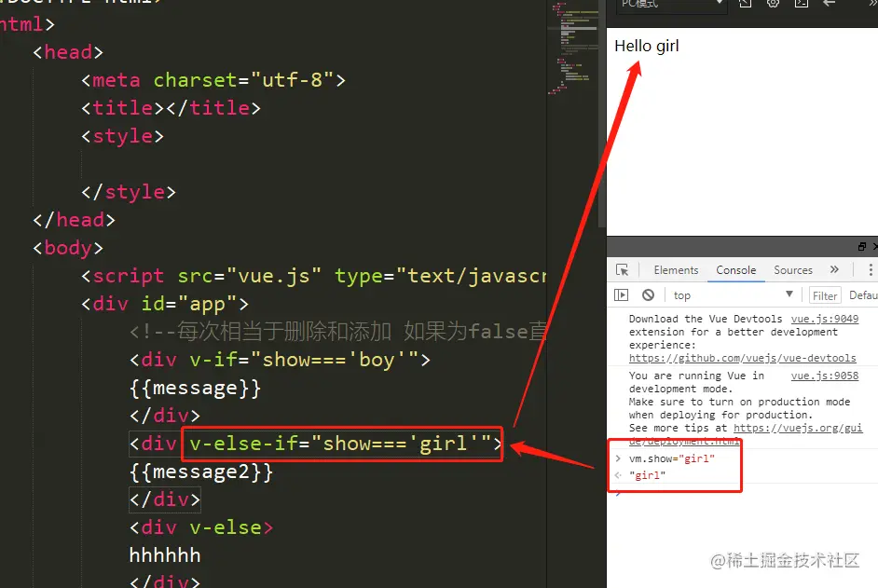Screen dimensions: 878x588
Task: Open the DevTools three-dot menu
Action: click(871, 270)
